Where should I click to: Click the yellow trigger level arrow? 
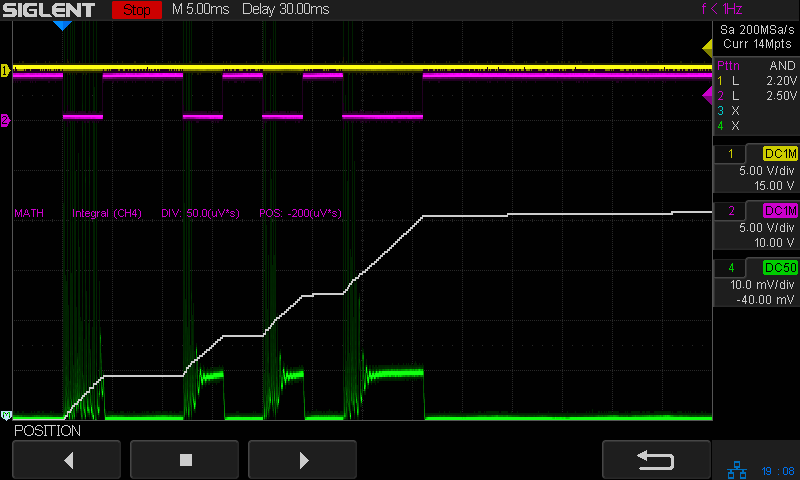click(707, 47)
